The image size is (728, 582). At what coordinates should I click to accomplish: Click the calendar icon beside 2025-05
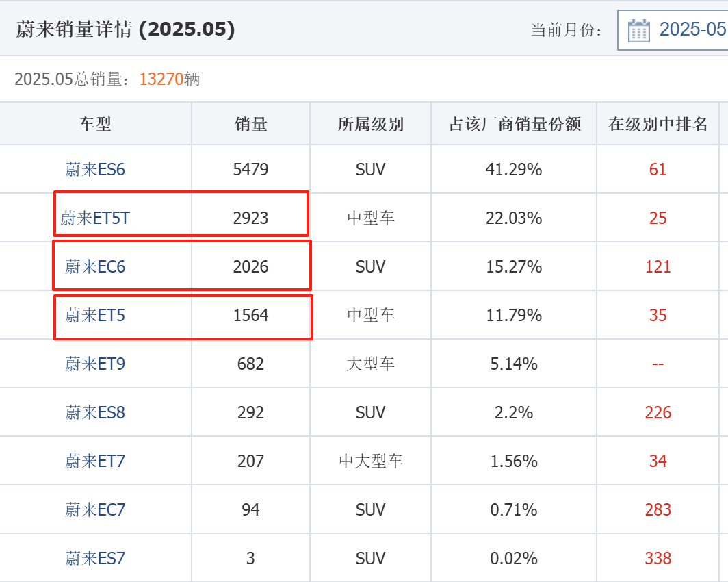click(638, 31)
